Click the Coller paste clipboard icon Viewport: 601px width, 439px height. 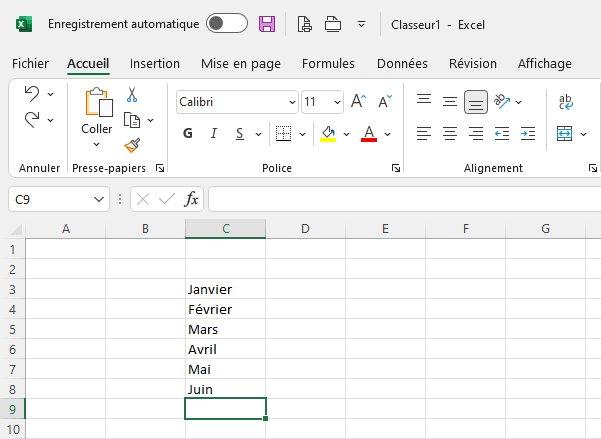(99, 102)
